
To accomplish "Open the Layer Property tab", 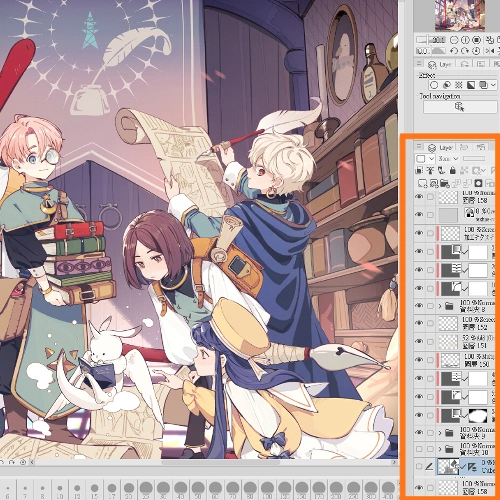I will pos(440,64).
